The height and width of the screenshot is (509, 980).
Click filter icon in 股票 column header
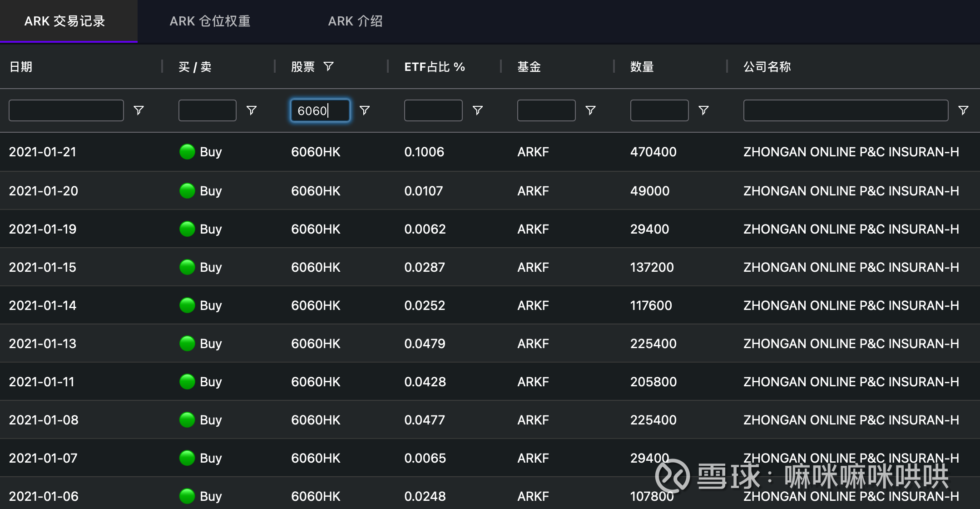tap(328, 67)
